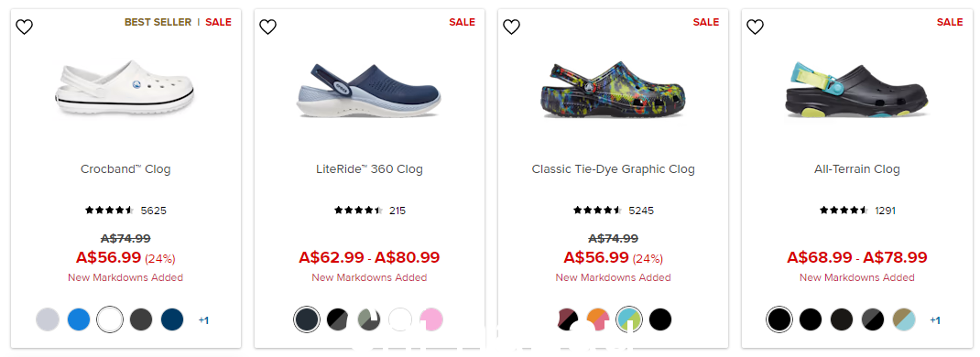Click heart icon on All-Terrain Clog

point(756,27)
